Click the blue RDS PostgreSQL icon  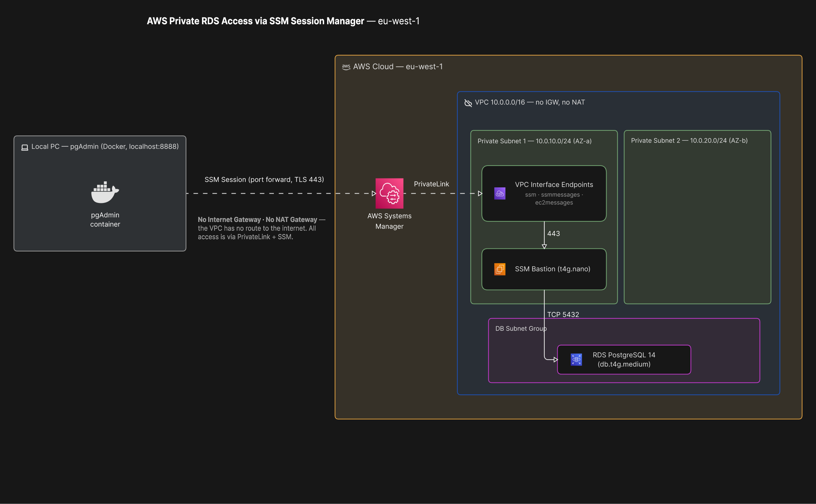pyautogui.click(x=576, y=360)
